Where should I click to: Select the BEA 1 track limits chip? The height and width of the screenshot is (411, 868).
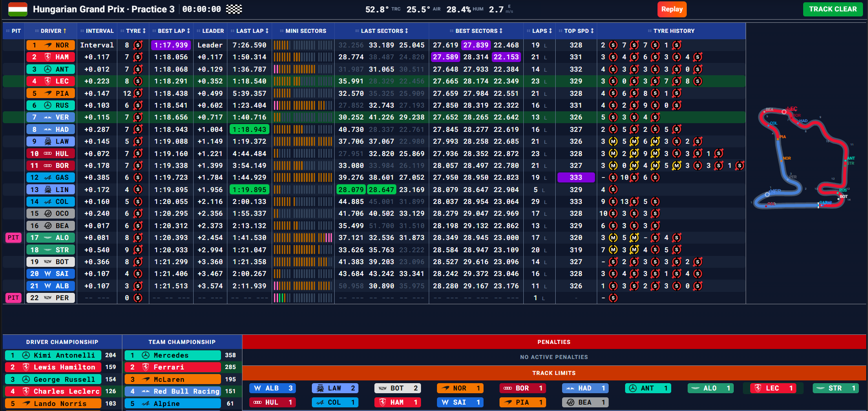pyautogui.click(x=585, y=402)
